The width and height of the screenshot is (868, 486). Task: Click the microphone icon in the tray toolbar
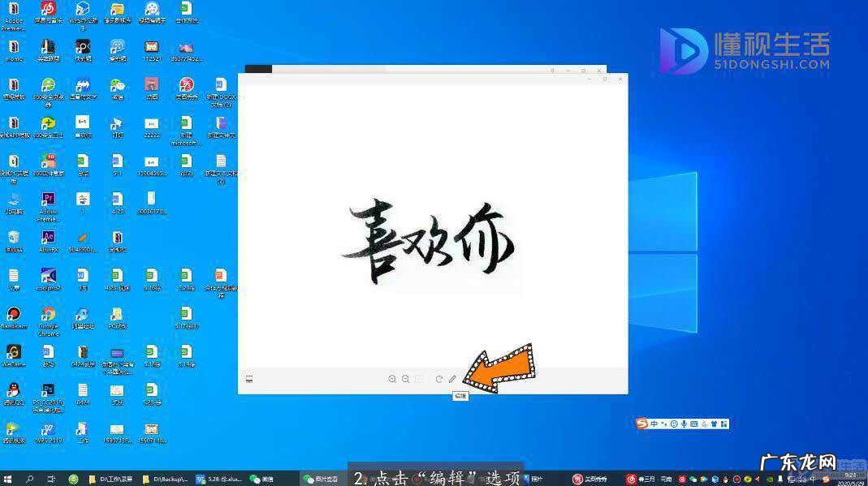[684, 423]
